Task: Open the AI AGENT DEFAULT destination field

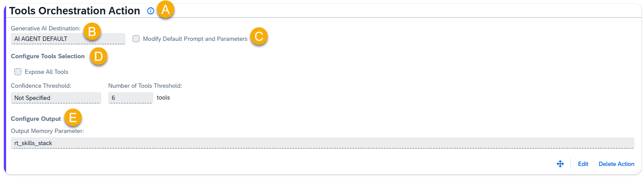Action: 68,39
